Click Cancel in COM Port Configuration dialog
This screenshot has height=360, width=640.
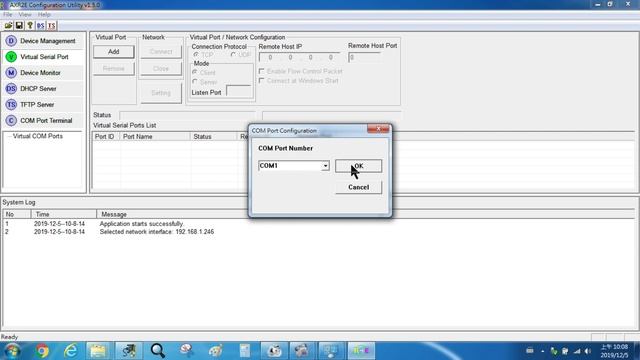coord(358,187)
